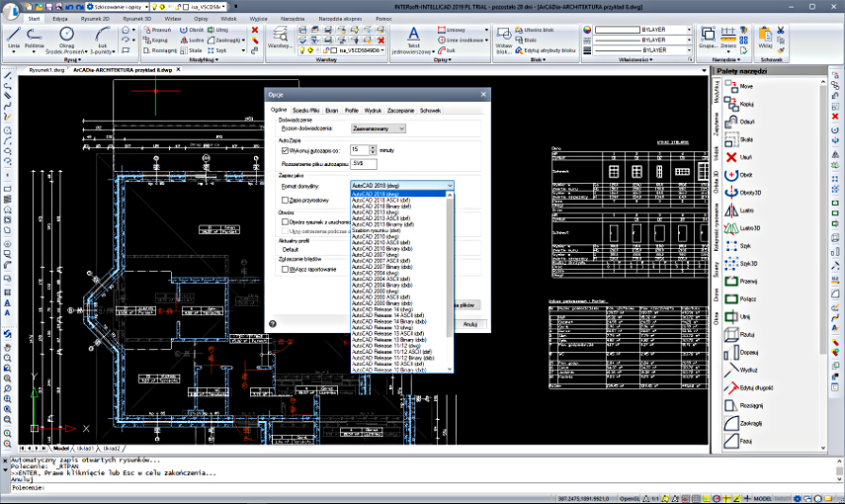Activate the Przesuń move command in ribbon
Image resolution: width=845 pixels, height=504 pixels.
(x=157, y=30)
